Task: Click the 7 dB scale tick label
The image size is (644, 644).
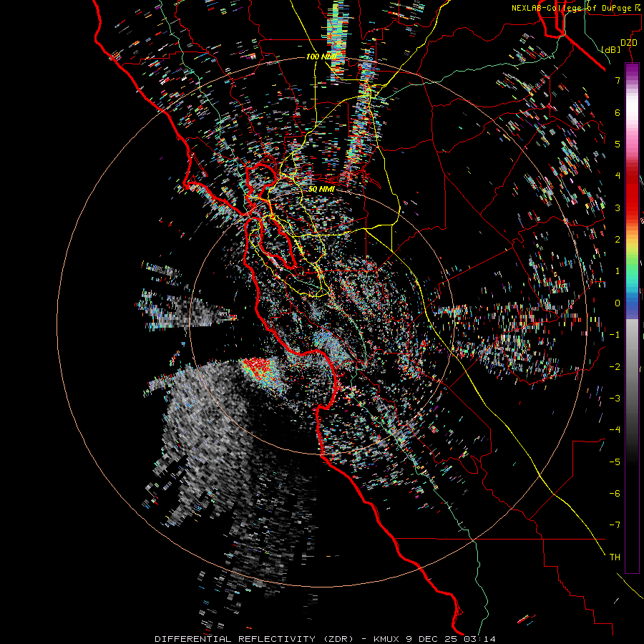Action: (x=618, y=80)
